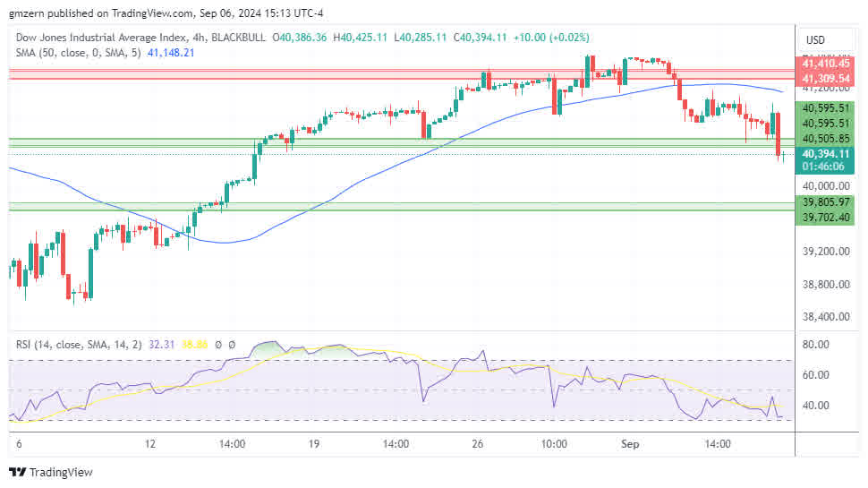
Task: Click the red price label 41,309.54
Action: click(x=825, y=79)
